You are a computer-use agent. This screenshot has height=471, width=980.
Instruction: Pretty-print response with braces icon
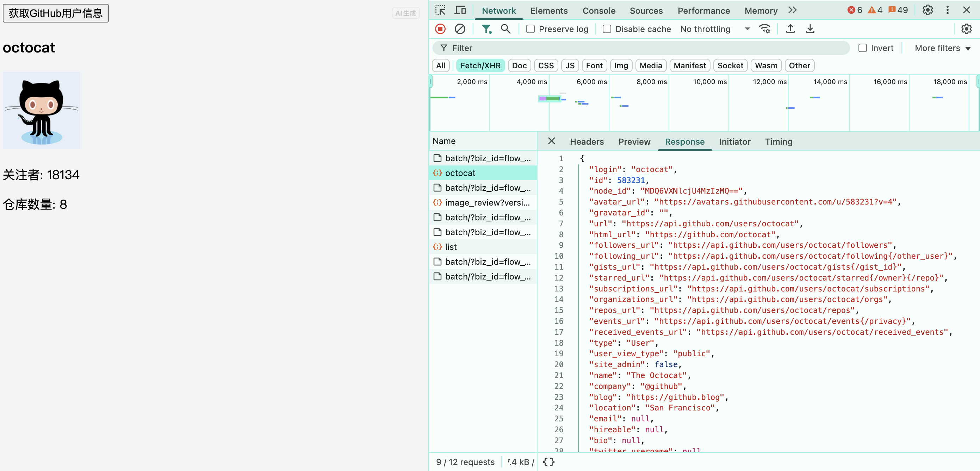(x=548, y=461)
